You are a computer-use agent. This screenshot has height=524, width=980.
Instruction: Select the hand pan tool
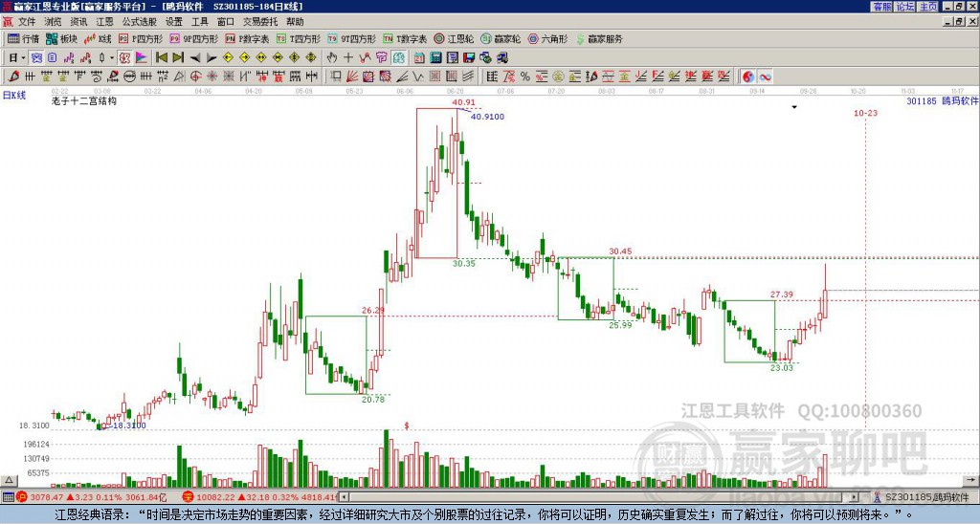coord(332,58)
